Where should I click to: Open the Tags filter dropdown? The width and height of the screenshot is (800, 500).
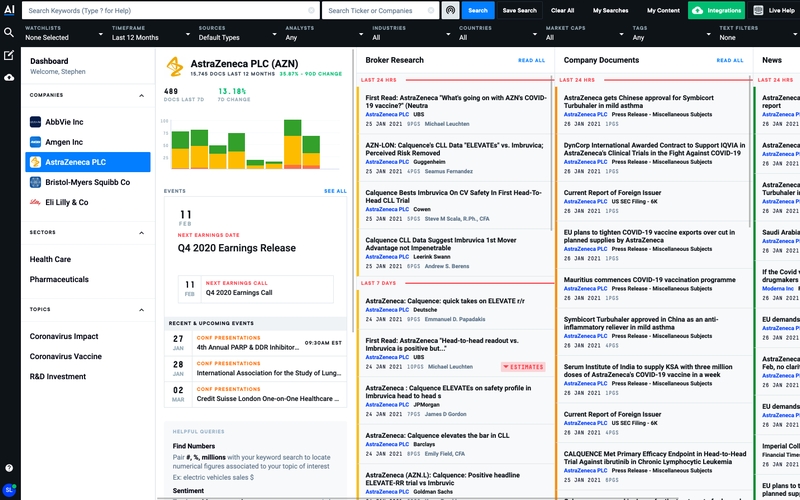click(671, 33)
